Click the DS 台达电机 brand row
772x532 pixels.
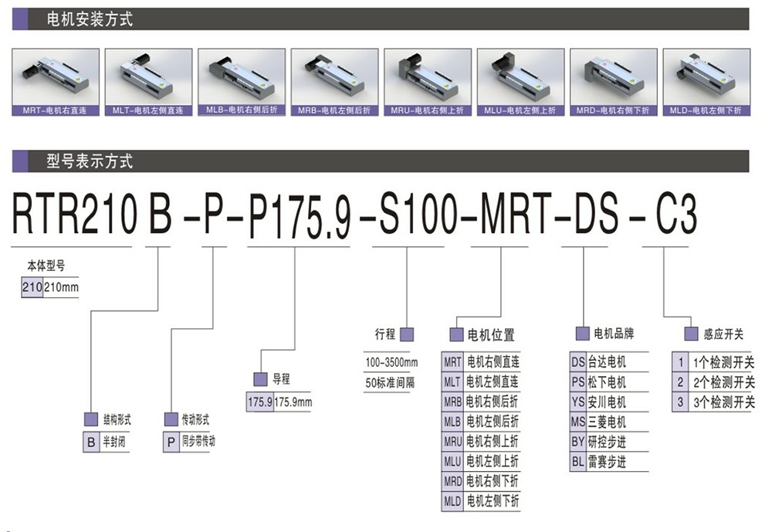(609, 362)
